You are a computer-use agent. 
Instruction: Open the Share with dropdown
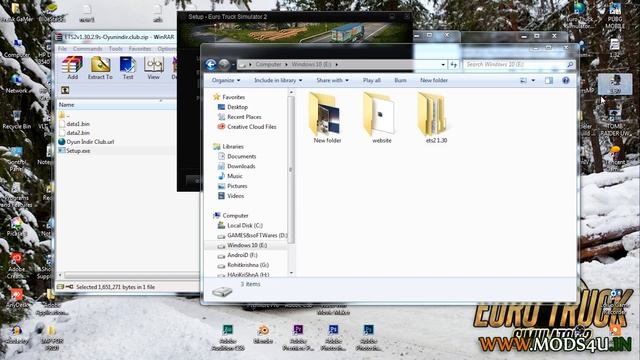[332, 80]
